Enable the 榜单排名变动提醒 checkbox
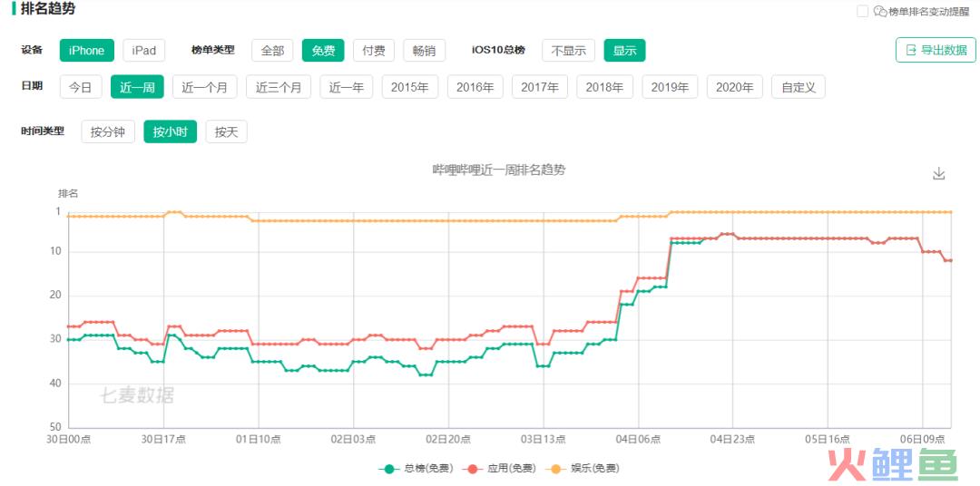 point(863,11)
